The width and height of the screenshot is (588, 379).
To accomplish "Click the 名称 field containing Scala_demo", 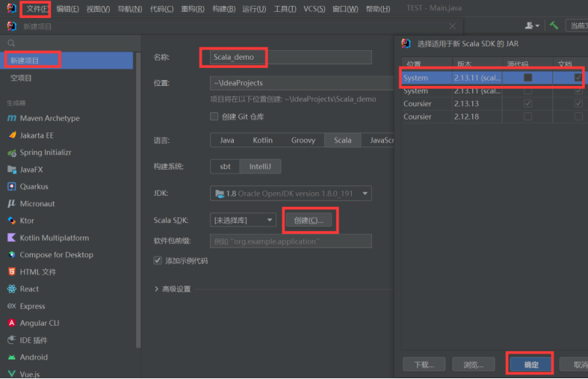I will (291, 57).
